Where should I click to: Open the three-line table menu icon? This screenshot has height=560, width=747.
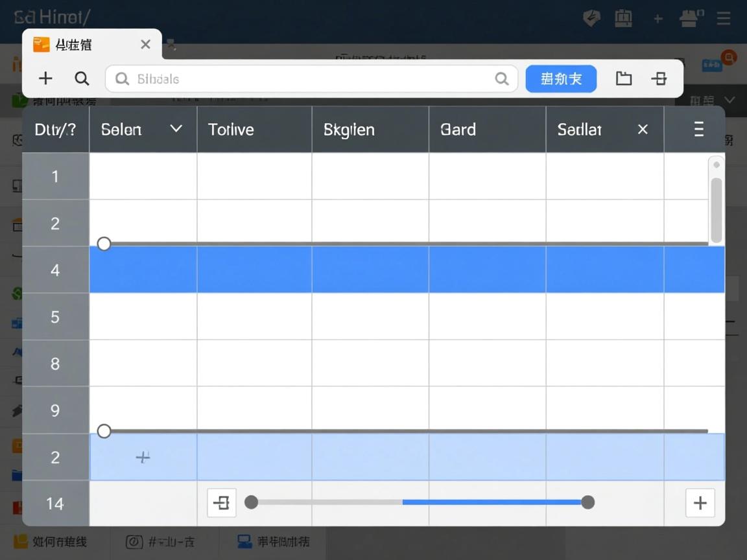(698, 129)
